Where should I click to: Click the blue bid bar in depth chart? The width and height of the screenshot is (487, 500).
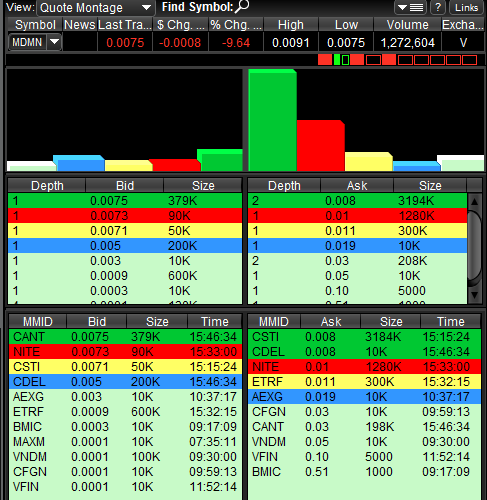pos(79,163)
